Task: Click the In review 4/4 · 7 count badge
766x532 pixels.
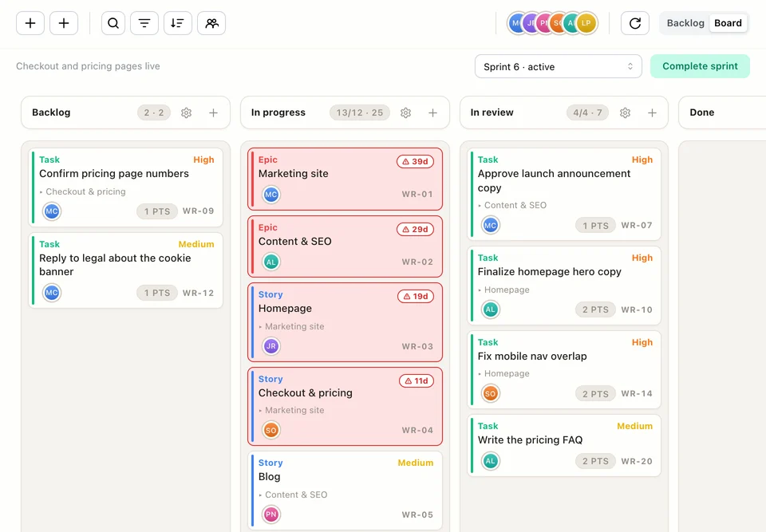Action: [587, 112]
